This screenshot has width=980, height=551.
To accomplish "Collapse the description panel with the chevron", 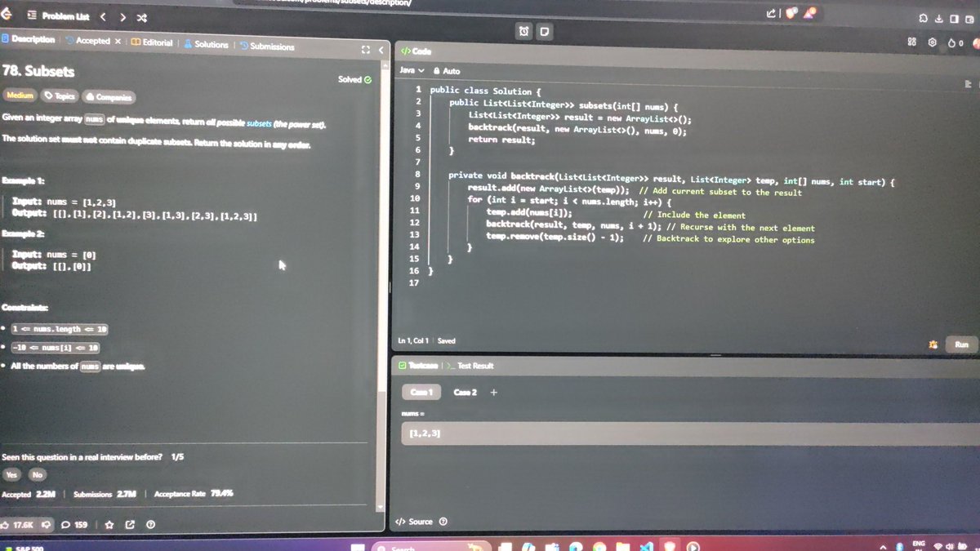I will (381, 49).
